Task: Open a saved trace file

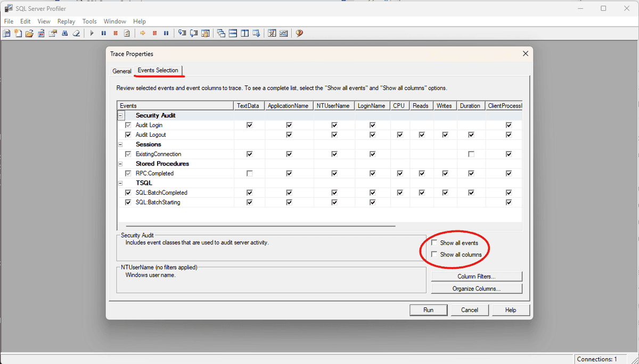Action: tap(29, 33)
